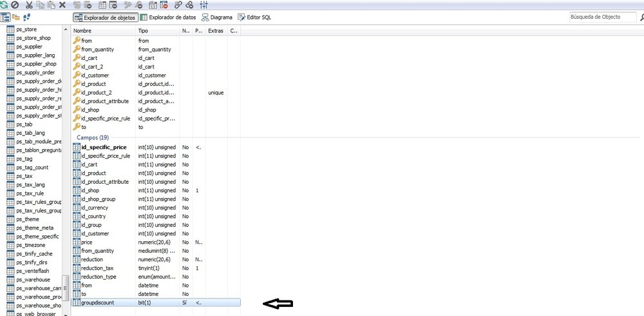Select ps_tag table
The width and height of the screenshot is (644, 316).
pyautogui.click(x=24, y=159)
